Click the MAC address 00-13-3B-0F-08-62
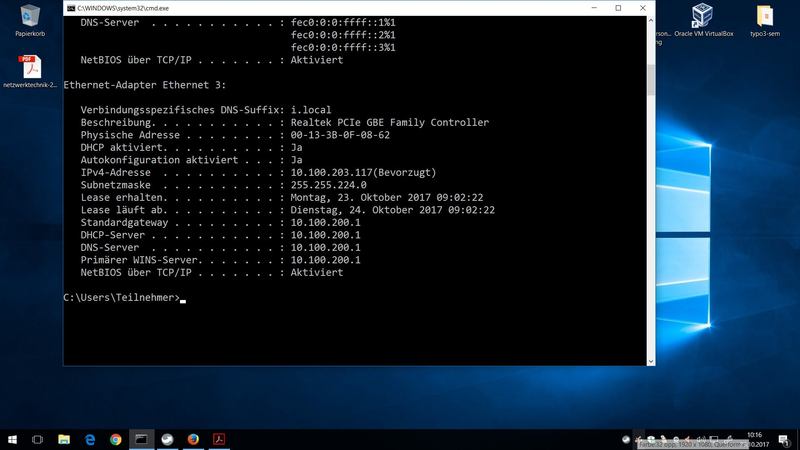800x450 pixels. click(340, 135)
